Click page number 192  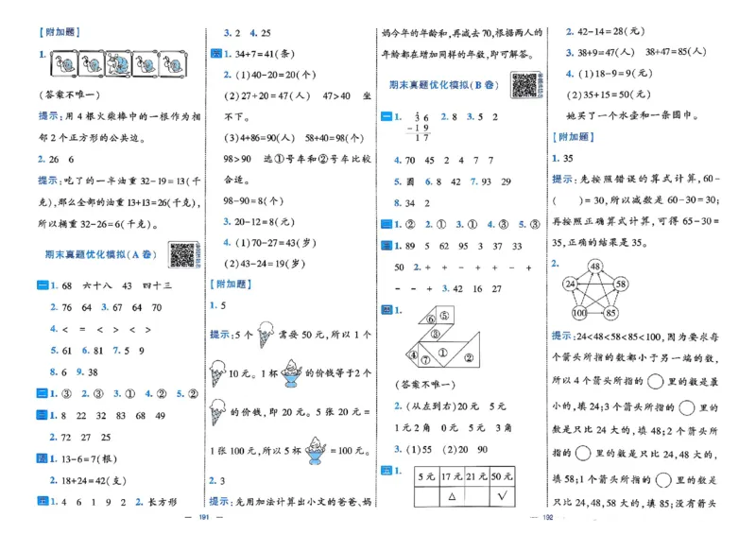tap(548, 517)
